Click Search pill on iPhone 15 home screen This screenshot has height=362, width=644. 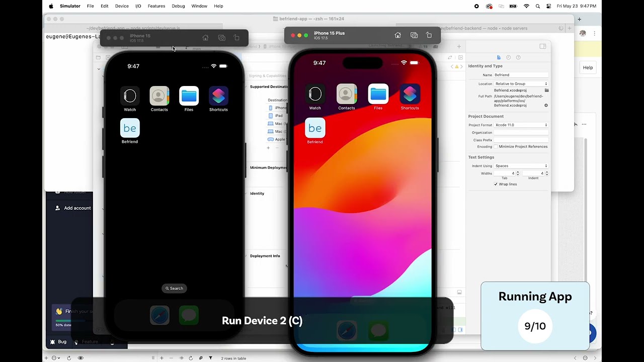pos(174,288)
